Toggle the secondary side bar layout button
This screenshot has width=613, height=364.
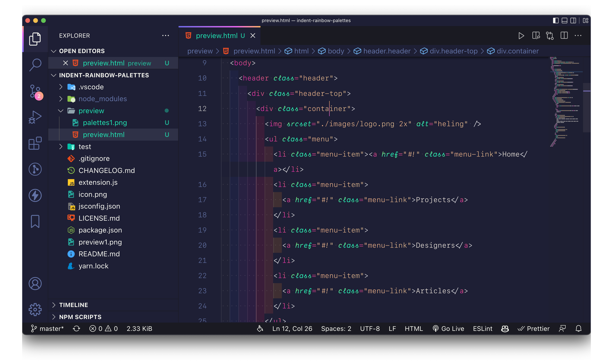pos(573,21)
